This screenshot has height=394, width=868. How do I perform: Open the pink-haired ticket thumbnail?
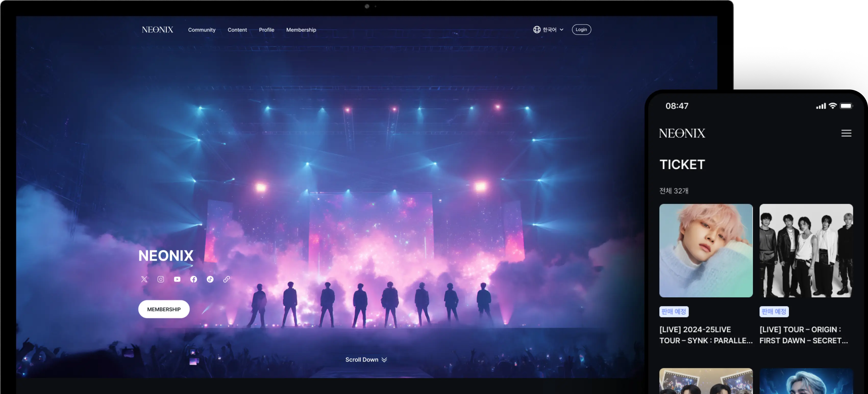pyautogui.click(x=706, y=250)
